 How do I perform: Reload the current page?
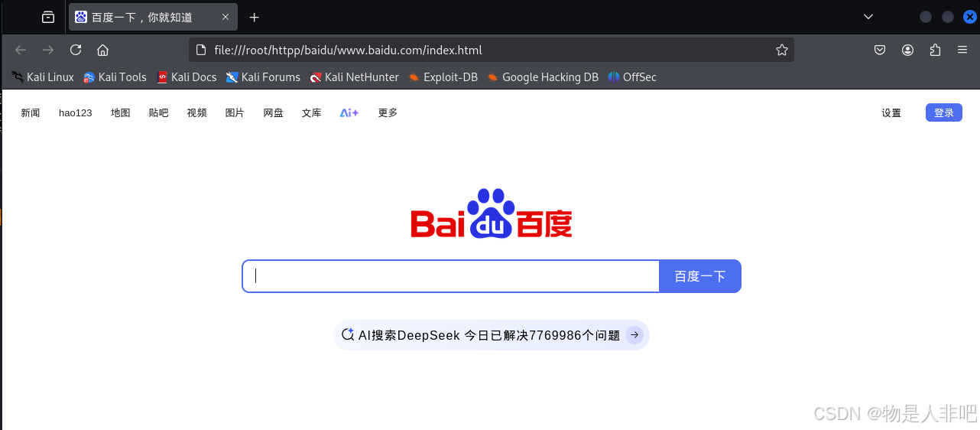point(76,50)
